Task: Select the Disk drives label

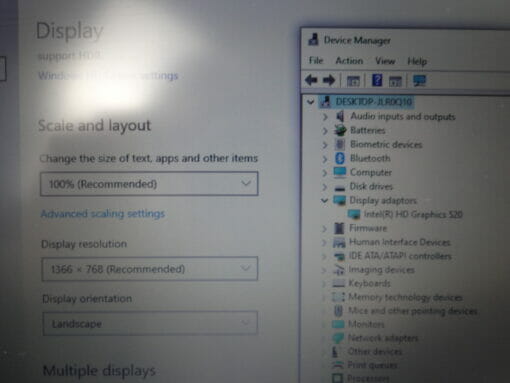Action: 371,186
